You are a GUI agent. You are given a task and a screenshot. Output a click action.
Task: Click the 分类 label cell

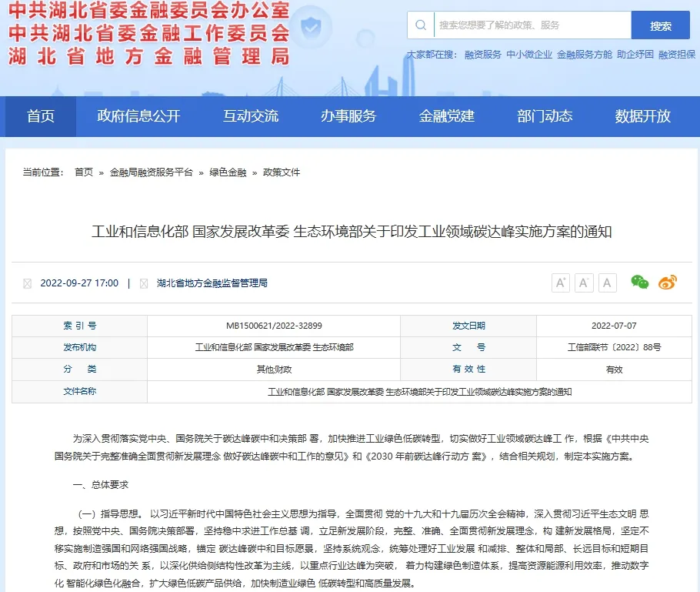coord(79,369)
